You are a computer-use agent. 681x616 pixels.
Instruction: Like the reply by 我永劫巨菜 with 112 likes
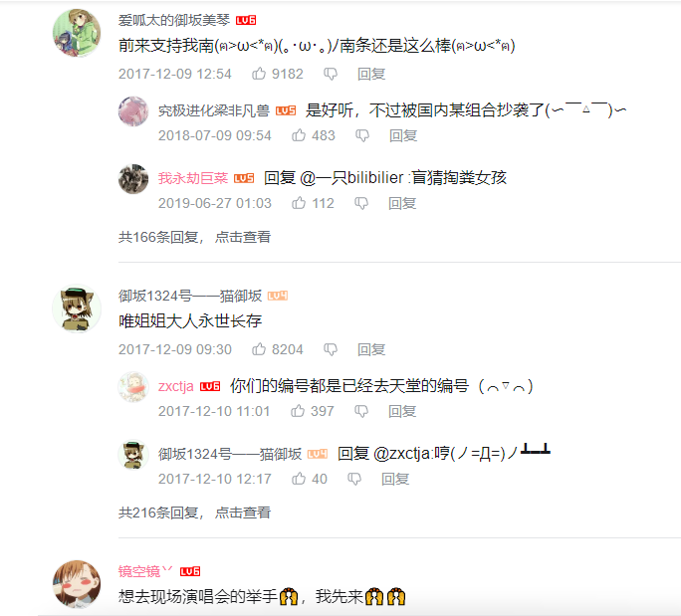pos(299,203)
